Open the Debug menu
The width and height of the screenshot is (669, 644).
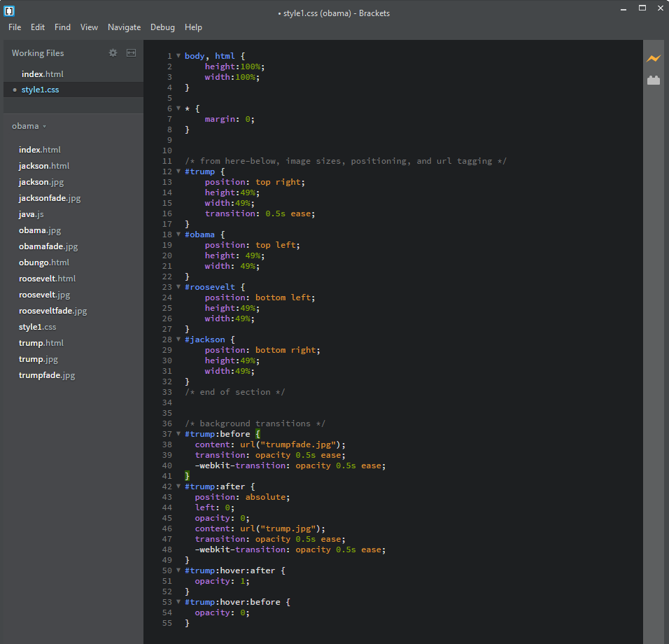point(162,27)
